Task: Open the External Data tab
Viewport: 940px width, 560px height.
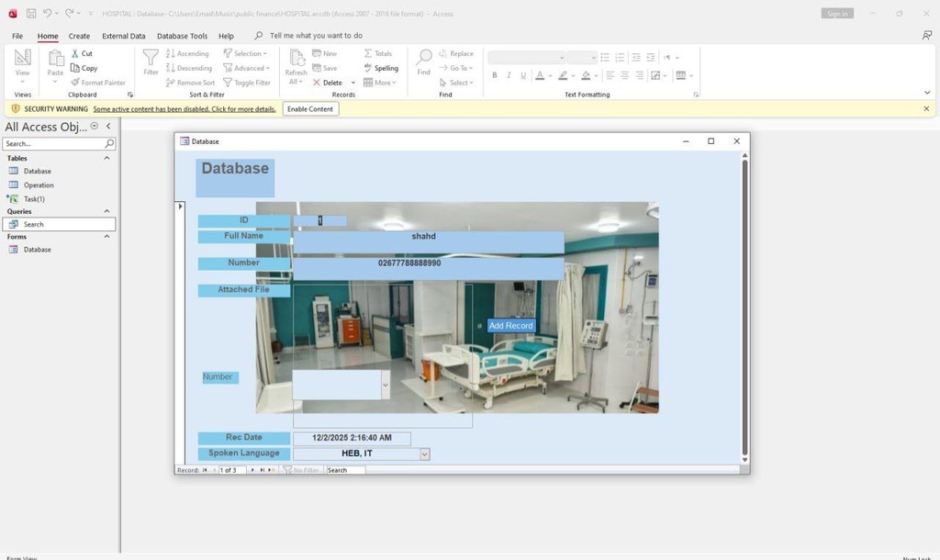Action: click(124, 36)
